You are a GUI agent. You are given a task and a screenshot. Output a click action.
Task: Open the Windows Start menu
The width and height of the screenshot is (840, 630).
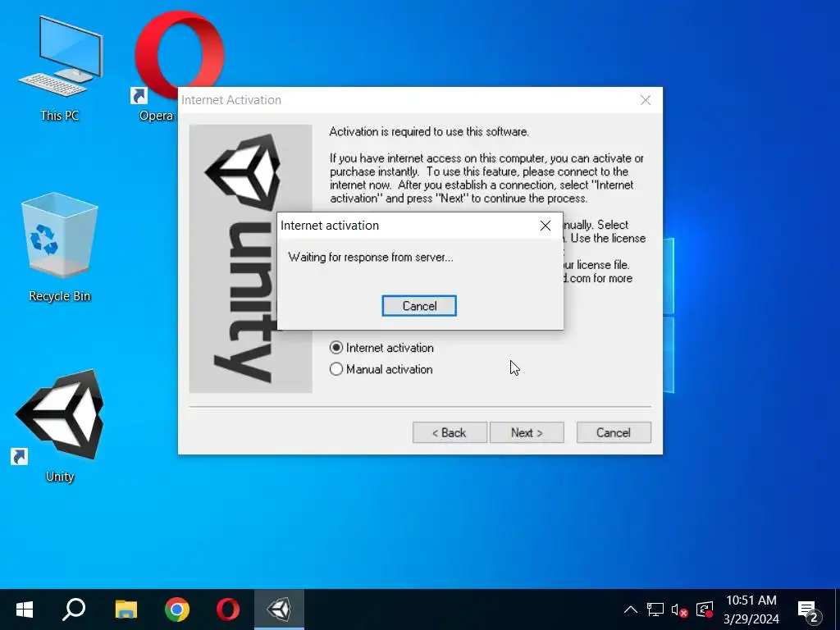point(25,609)
